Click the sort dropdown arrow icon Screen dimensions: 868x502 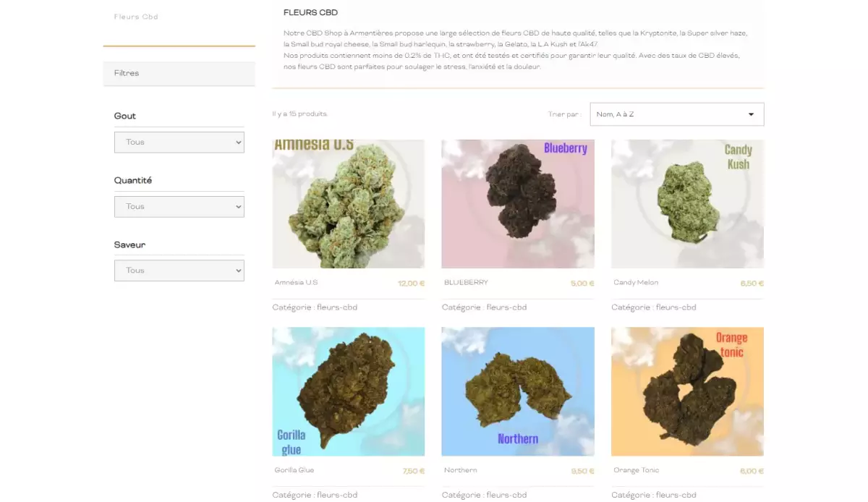751,114
